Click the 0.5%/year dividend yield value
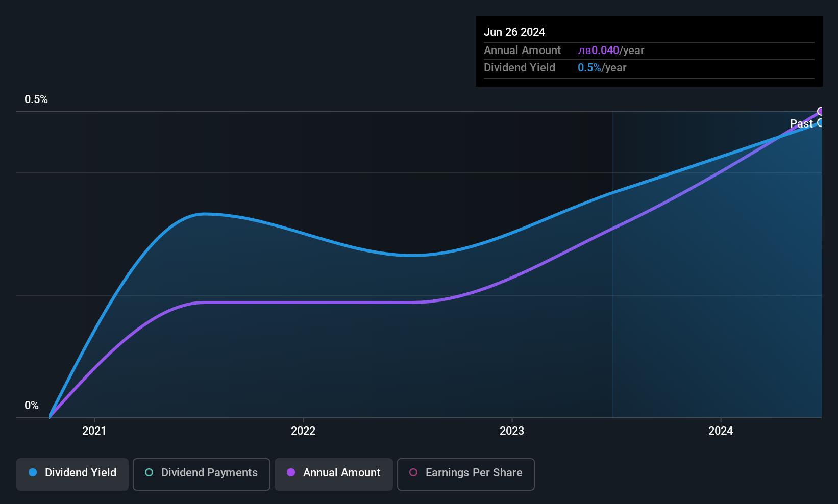Viewport: 838px width, 504px height. click(602, 68)
